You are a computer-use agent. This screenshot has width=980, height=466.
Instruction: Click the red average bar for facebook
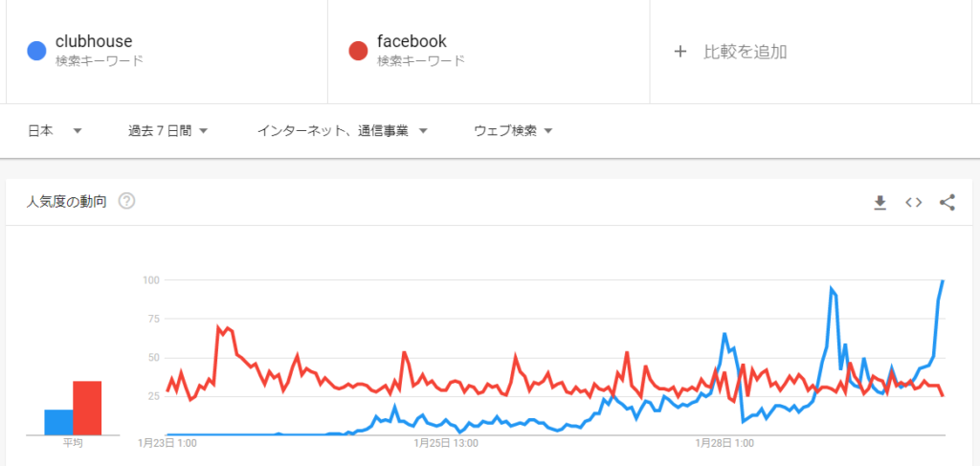pos(87,408)
